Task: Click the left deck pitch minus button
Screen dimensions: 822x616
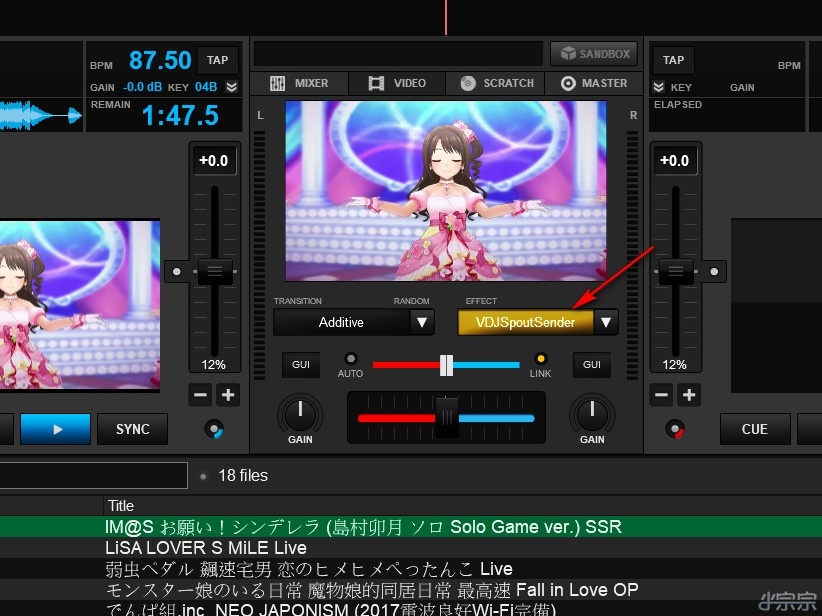Action: 200,395
